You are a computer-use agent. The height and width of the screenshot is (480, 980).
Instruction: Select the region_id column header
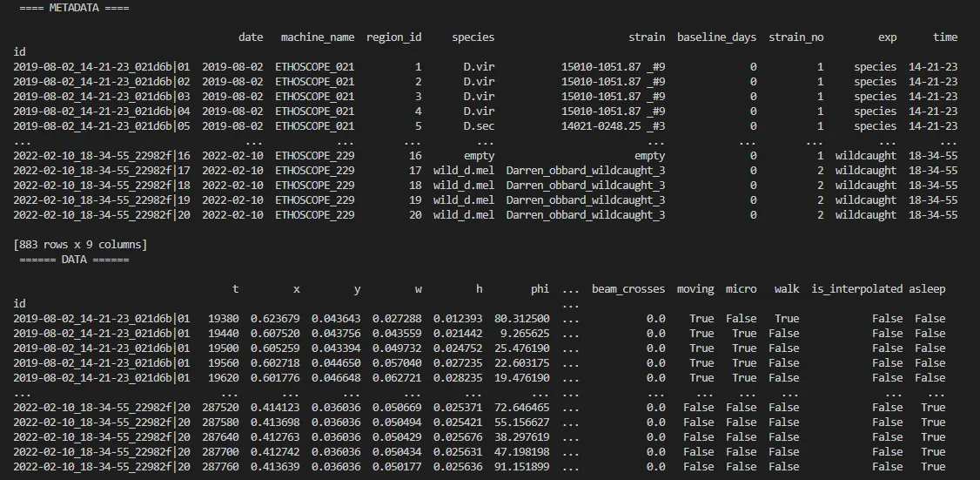pos(393,37)
